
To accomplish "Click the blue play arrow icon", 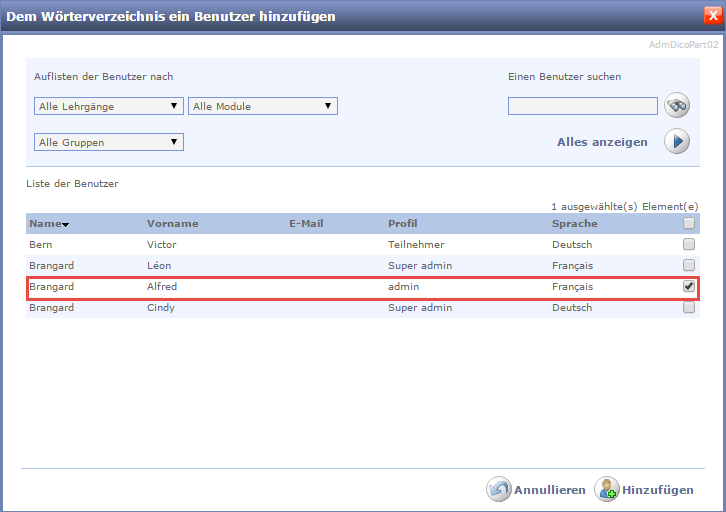I will [677, 142].
